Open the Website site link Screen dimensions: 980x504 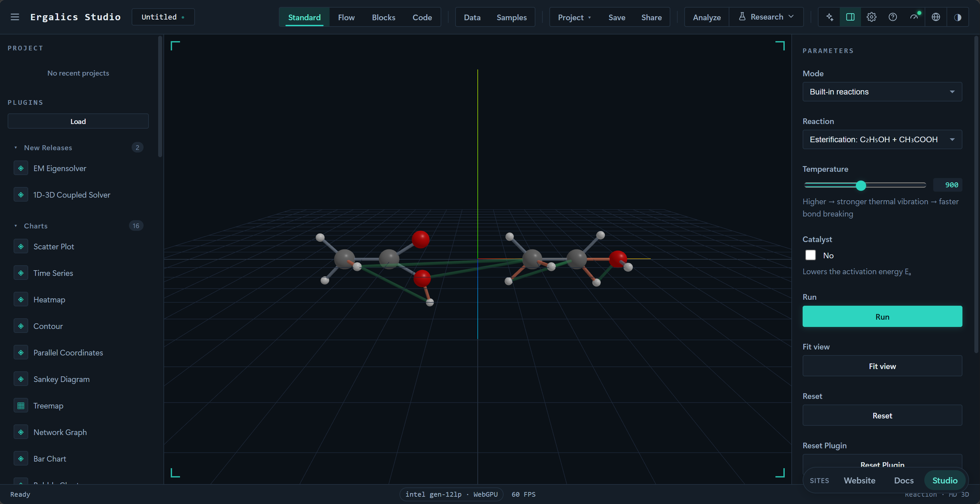[859, 480]
